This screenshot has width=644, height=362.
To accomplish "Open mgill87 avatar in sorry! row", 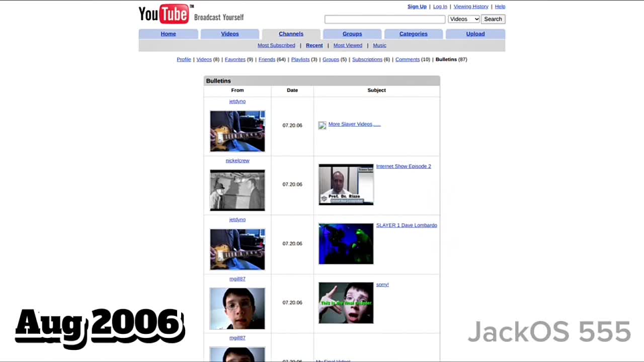I will [237, 309].
